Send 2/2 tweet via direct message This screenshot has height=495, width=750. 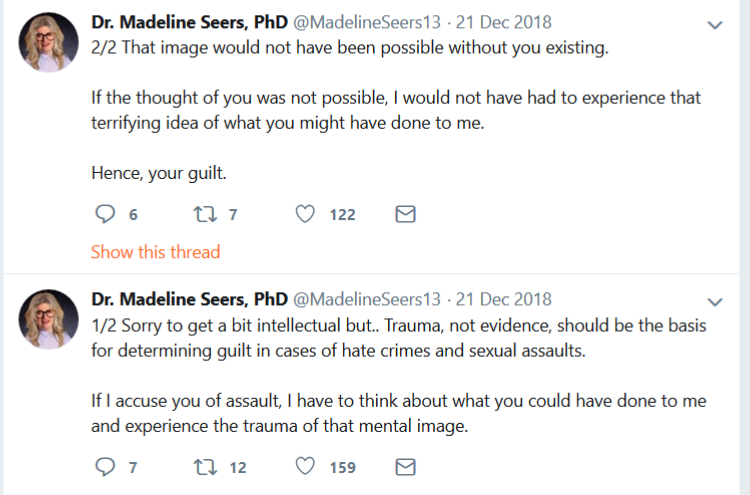(406, 214)
